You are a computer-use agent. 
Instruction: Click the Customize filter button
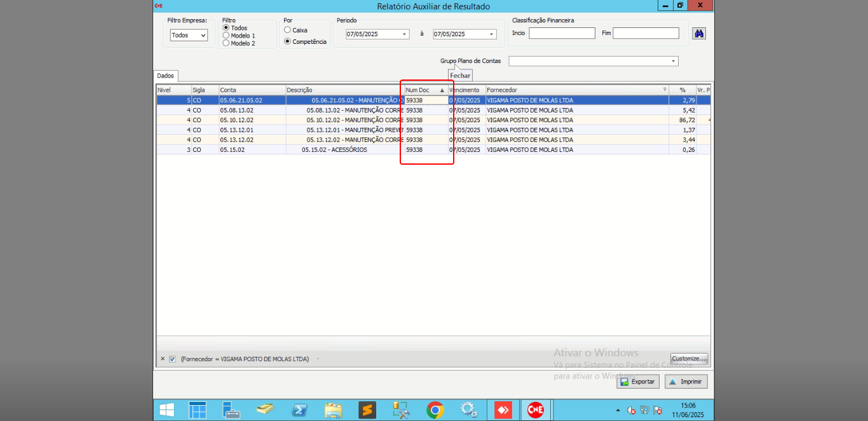[x=689, y=359]
